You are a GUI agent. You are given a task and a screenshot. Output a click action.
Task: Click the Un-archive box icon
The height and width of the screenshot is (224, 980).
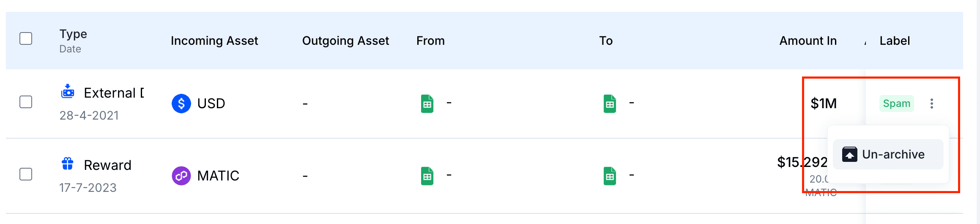[849, 154]
